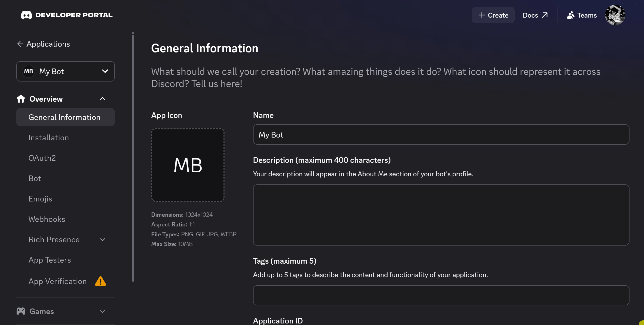Image resolution: width=644 pixels, height=325 pixels.
Task: Open the My Bot application dropdown
Action: [x=65, y=71]
